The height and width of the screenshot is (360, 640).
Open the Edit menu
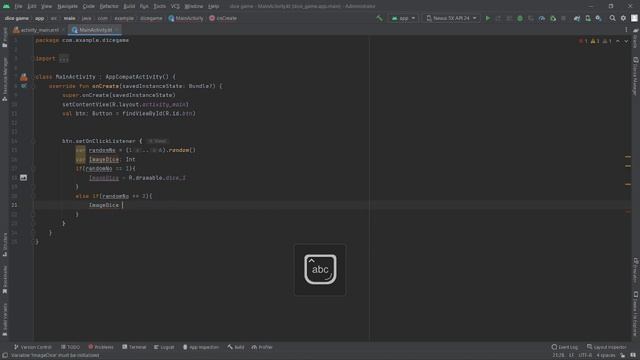(x=32, y=6)
